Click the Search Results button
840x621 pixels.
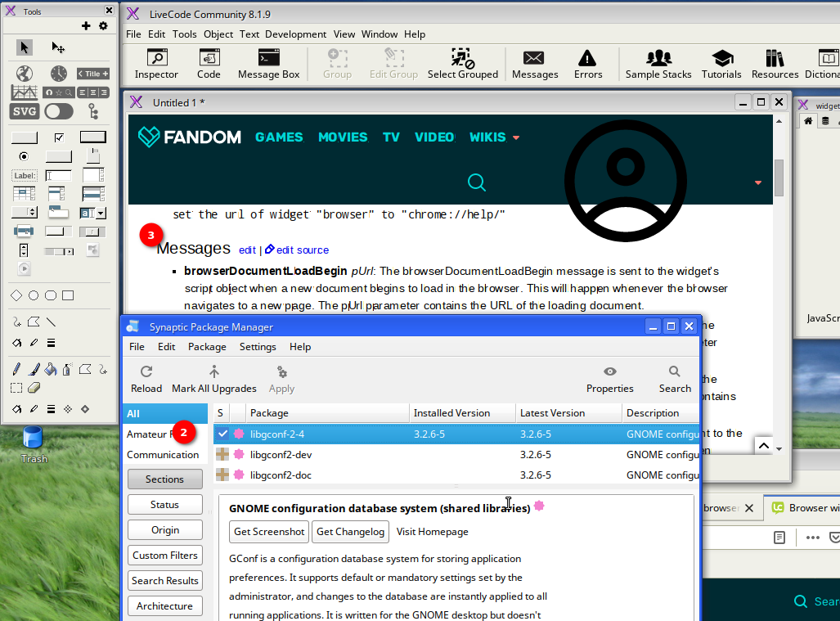point(165,580)
